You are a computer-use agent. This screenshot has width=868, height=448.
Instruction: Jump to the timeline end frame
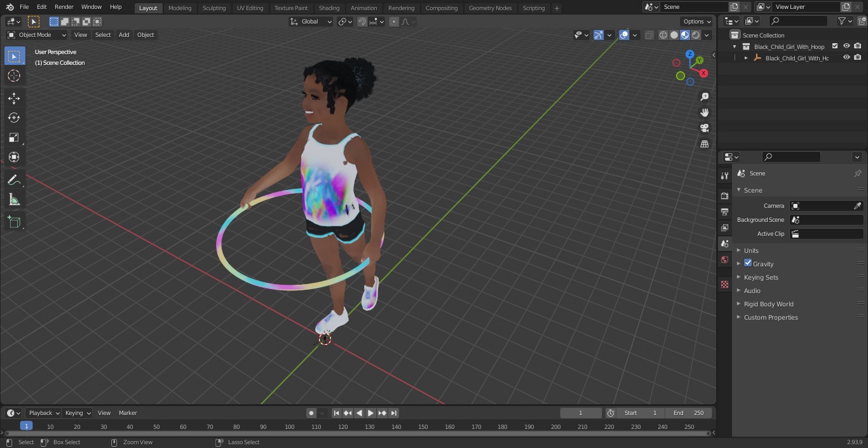tap(394, 413)
